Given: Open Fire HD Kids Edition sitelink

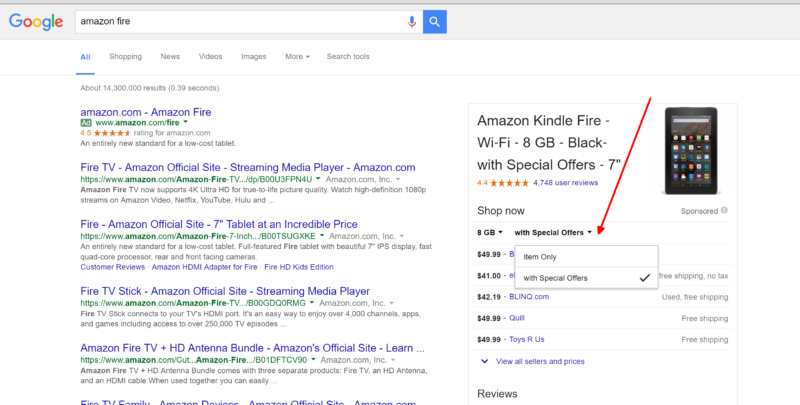Looking at the screenshot, I should [298, 267].
